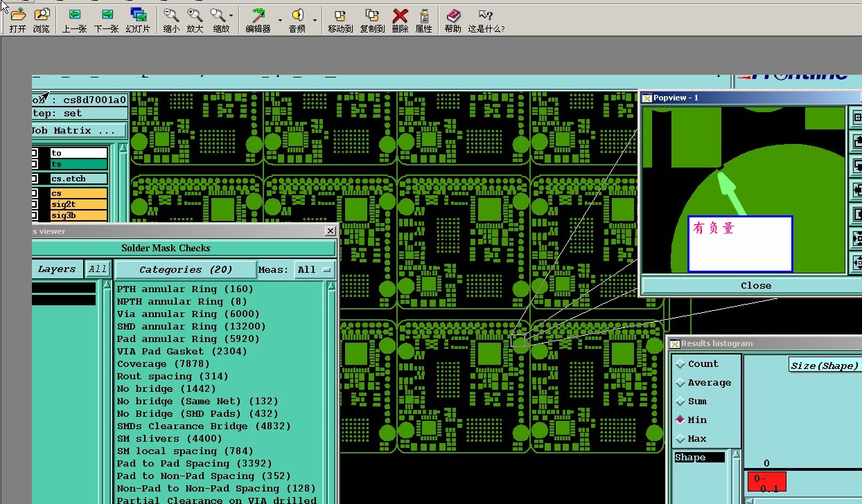Viewport: 862px width, 504px height.
Task: Open the 帮助 help book icon
Action: pyautogui.click(x=452, y=15)
